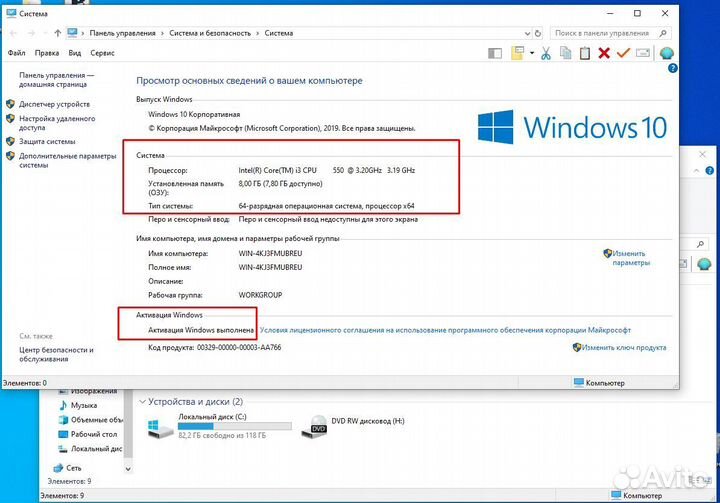Click the yellow Views toolbar icon
The width and height of the screenshot is (720, 503).
tap(518, 53)
